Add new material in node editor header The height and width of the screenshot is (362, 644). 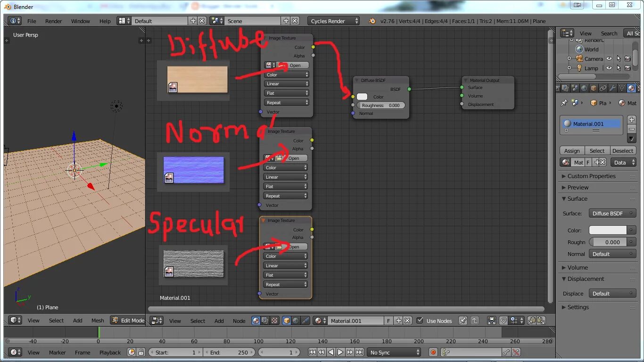[x=399, y=321]
